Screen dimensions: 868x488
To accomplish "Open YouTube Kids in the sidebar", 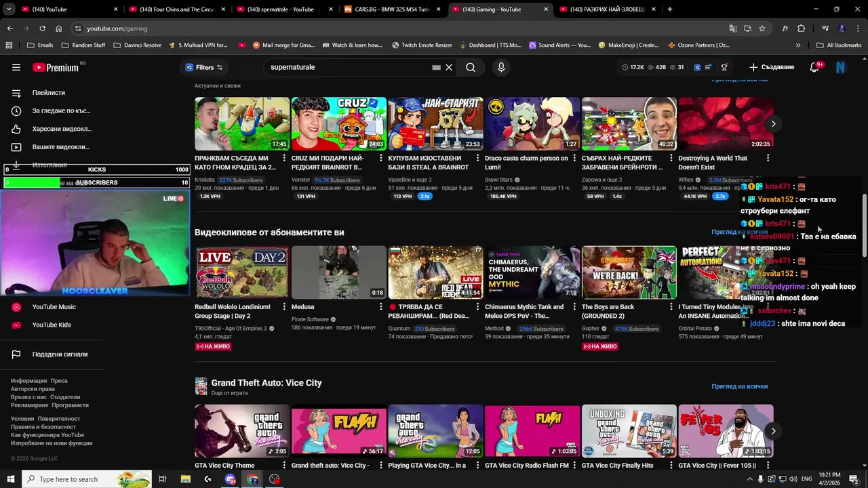I will click(52, 325).
